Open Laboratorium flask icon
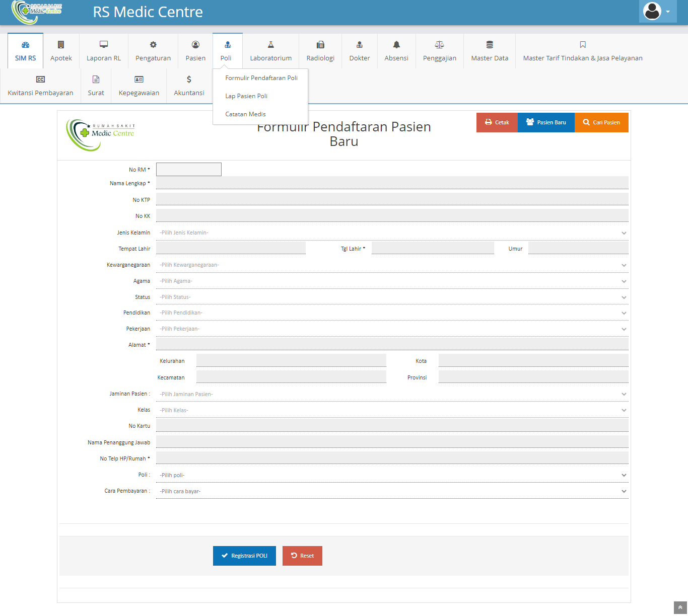688x616 pixels. click(271, 45)
